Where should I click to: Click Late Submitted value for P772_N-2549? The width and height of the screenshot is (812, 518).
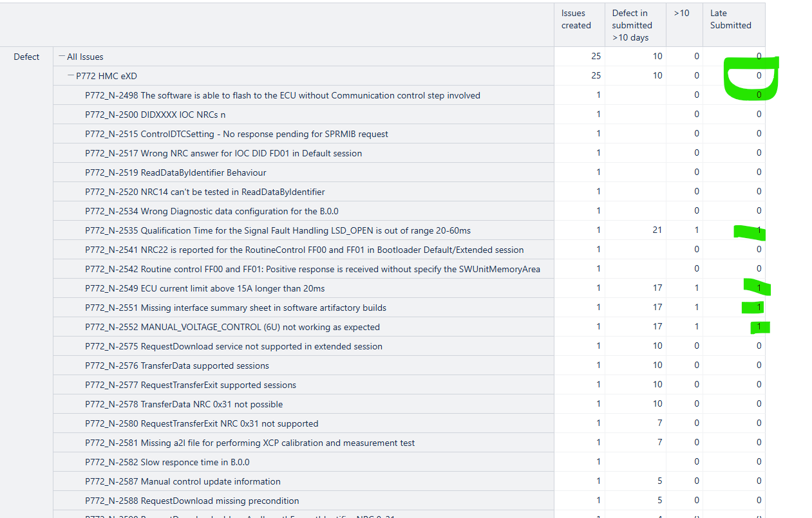(759, 288)
